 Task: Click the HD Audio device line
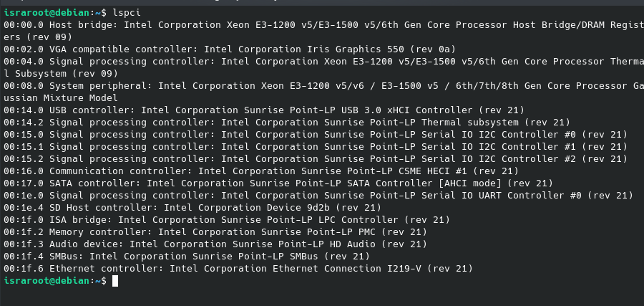click(x=215, y=244)
